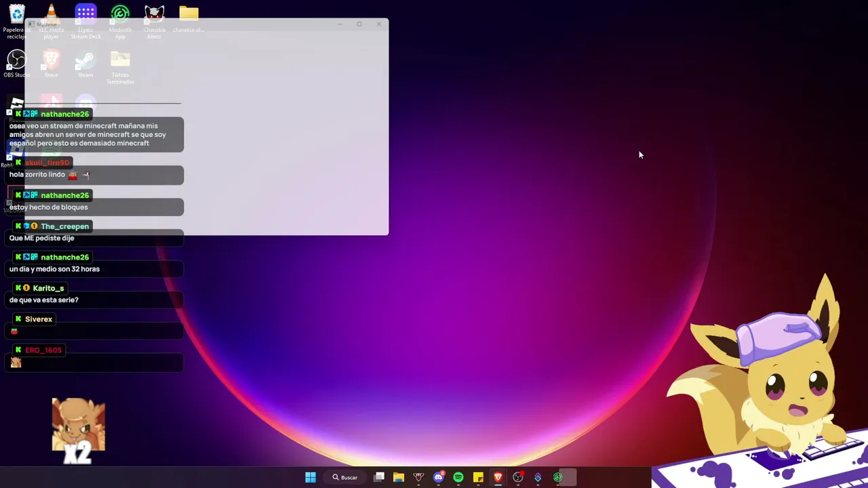This screenshot has width=868, height=488.
Task: Click the message 'Que ME pediste dije'
Action: click(x=42, y=239)
